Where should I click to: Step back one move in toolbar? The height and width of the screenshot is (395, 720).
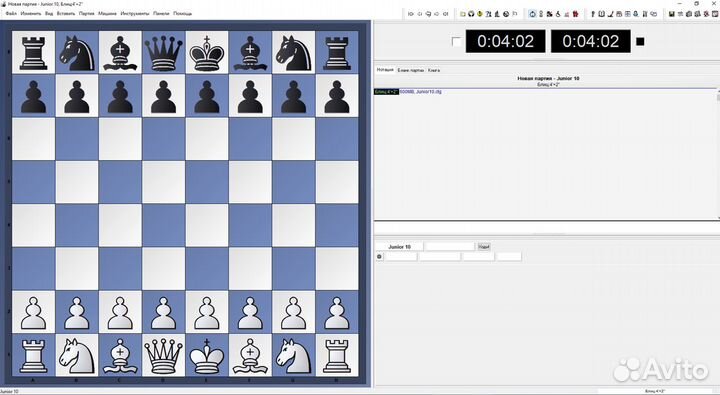(x=419, y=14)
